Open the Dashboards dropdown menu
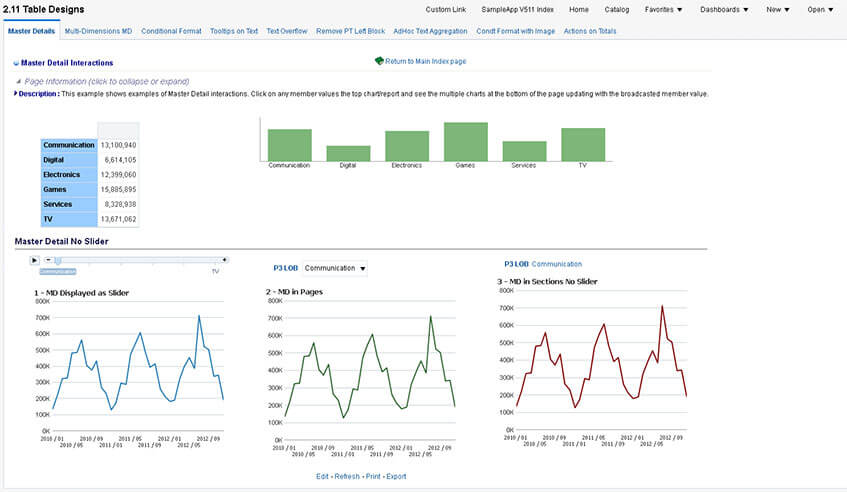 click(725, 9)
